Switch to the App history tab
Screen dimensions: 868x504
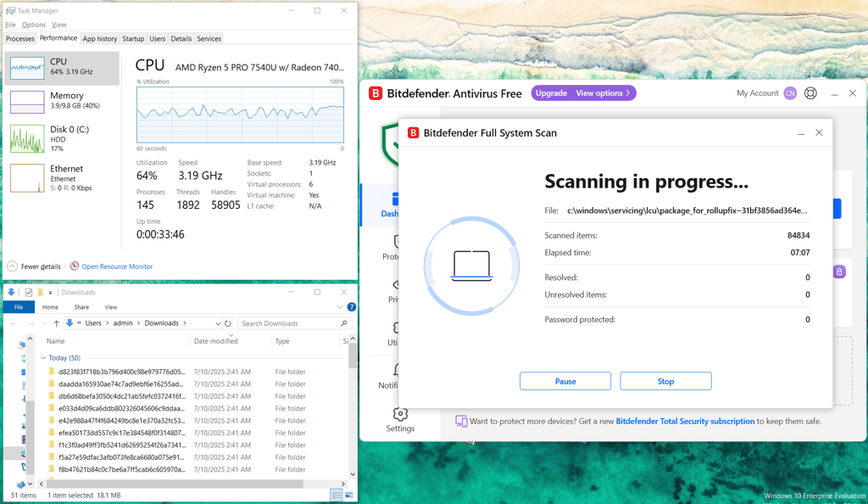[100, 39]
